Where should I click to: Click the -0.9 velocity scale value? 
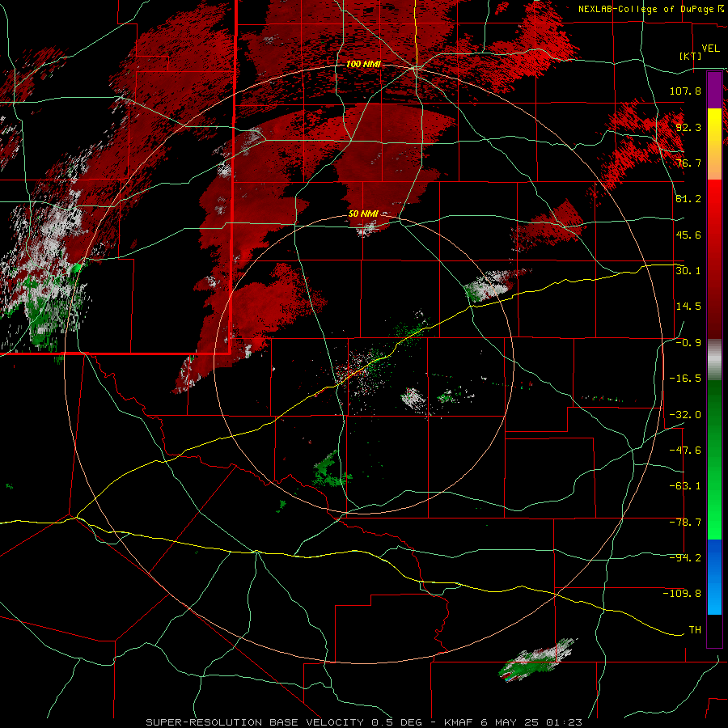coord(688,343)
